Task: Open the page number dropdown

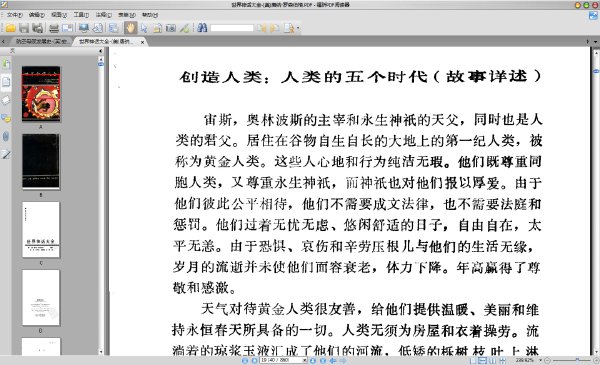Action: 305,360
